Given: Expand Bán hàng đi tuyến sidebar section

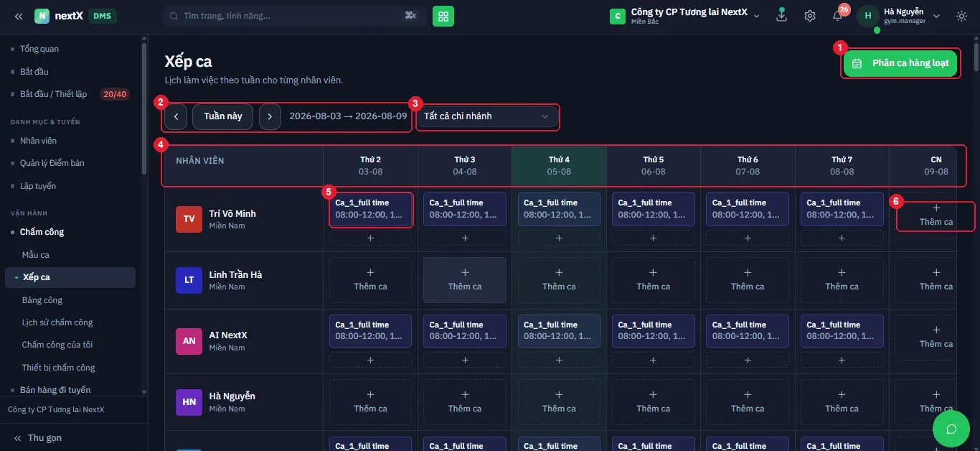Looking at the screenshot, I should coord(55,390).
